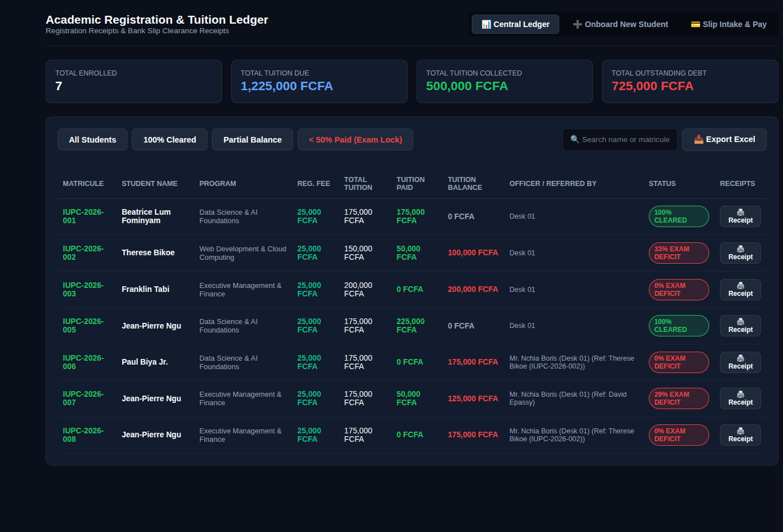The width and height of the screenshot is (783, 532).
Task: Print Franklin Tabi's receipt
Action: 740,290
